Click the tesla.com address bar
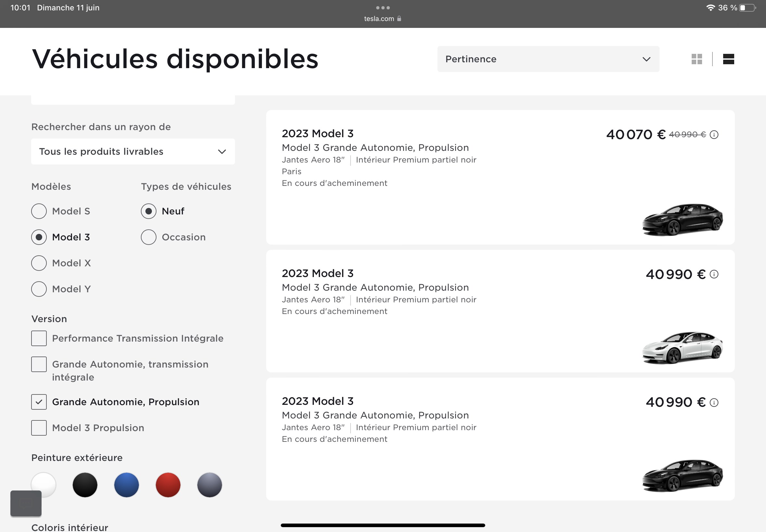Image resolution: width=766 pixels, height=532 pixels. [383, 19]
